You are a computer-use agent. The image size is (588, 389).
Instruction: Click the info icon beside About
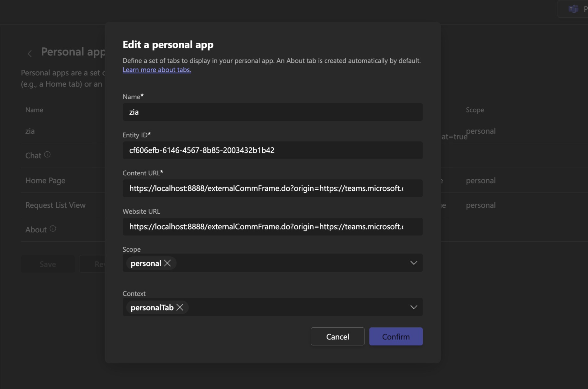tap(53, 229)
